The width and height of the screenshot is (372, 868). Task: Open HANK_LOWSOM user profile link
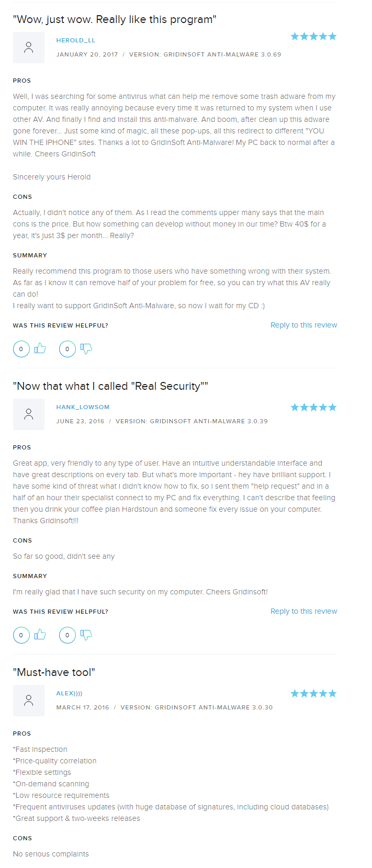83,407
